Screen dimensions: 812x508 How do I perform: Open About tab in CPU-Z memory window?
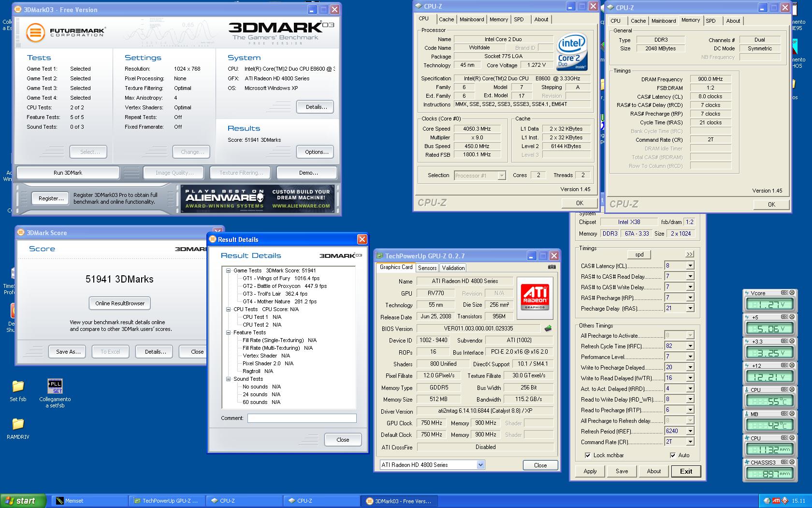tap(733, 21)
